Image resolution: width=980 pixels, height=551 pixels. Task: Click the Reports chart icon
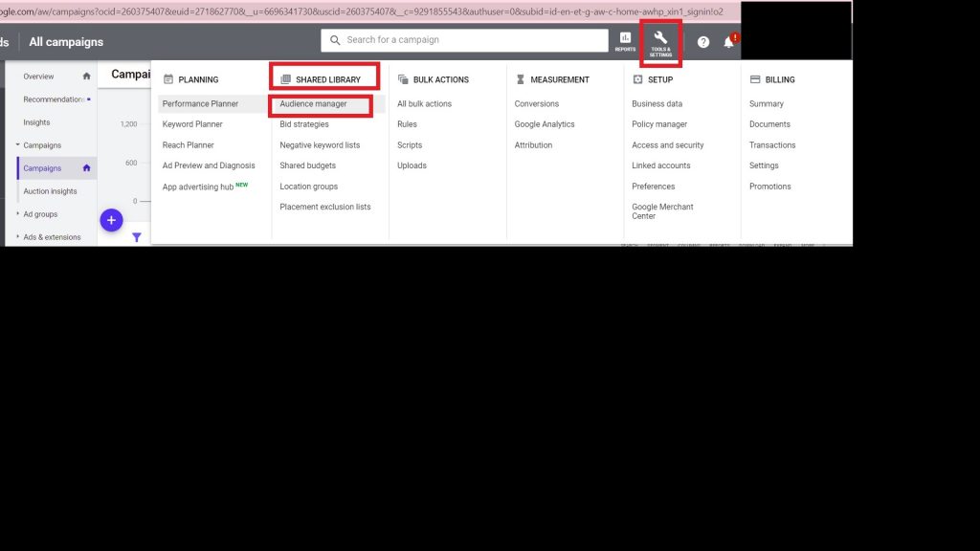[x=625, y=41]
